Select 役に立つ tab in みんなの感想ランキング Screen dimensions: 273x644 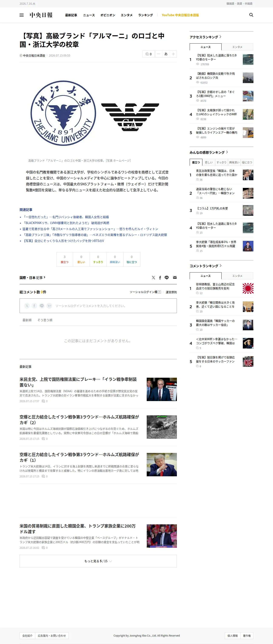247,162
